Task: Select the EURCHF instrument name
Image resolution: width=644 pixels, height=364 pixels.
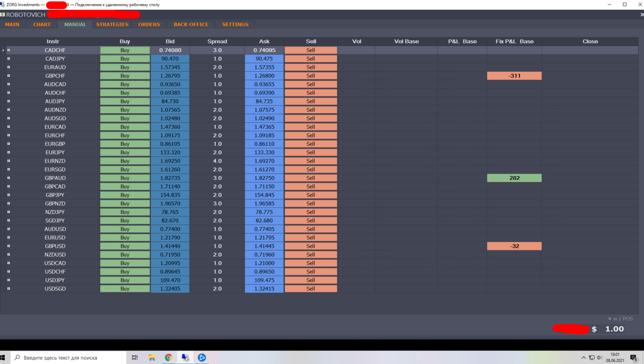Action: click(55, 135)
